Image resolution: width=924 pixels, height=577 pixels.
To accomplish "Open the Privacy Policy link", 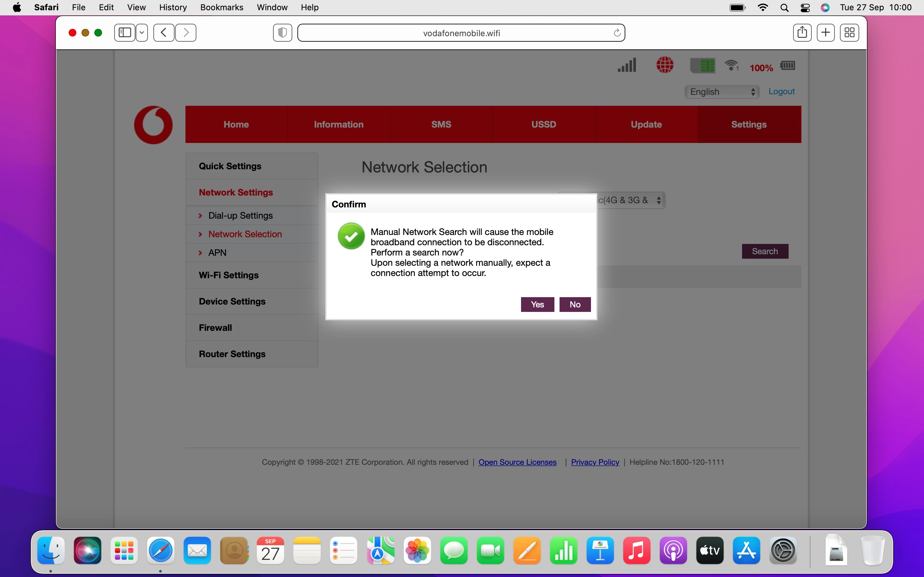I will click(x=595, y=462).
